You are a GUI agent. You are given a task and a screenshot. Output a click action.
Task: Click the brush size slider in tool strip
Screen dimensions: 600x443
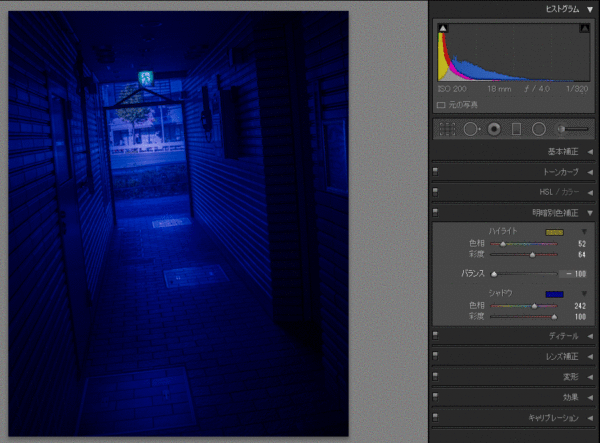click(x=573, y=129)
